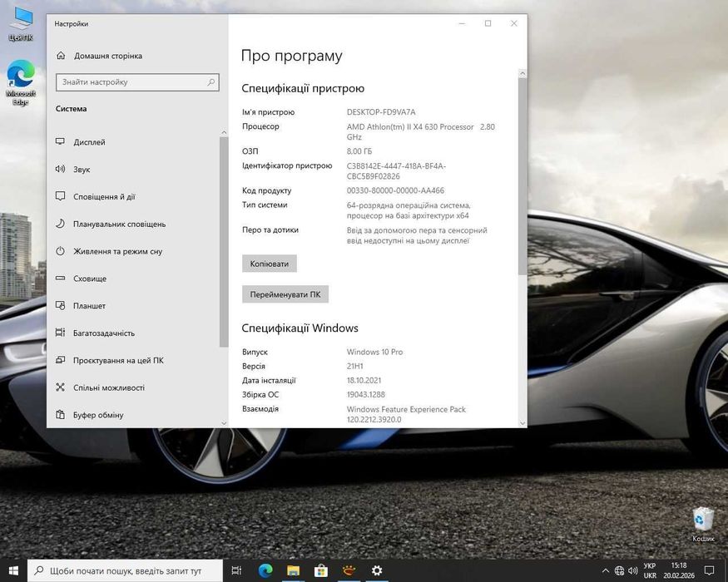Screen dimensions: 728x582
Task: Click the search magnifier in Знайти настройку
Action: click(210, 82)
